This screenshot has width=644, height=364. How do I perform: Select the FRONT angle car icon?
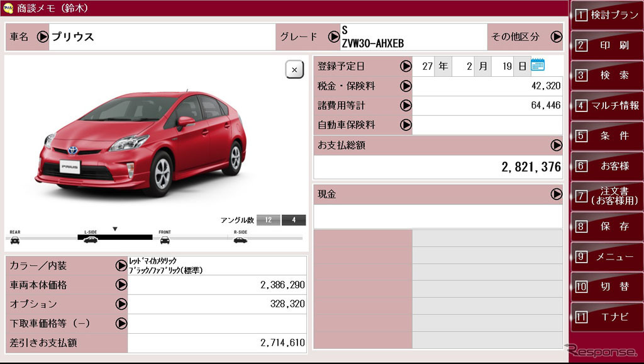tap(165, 239)
